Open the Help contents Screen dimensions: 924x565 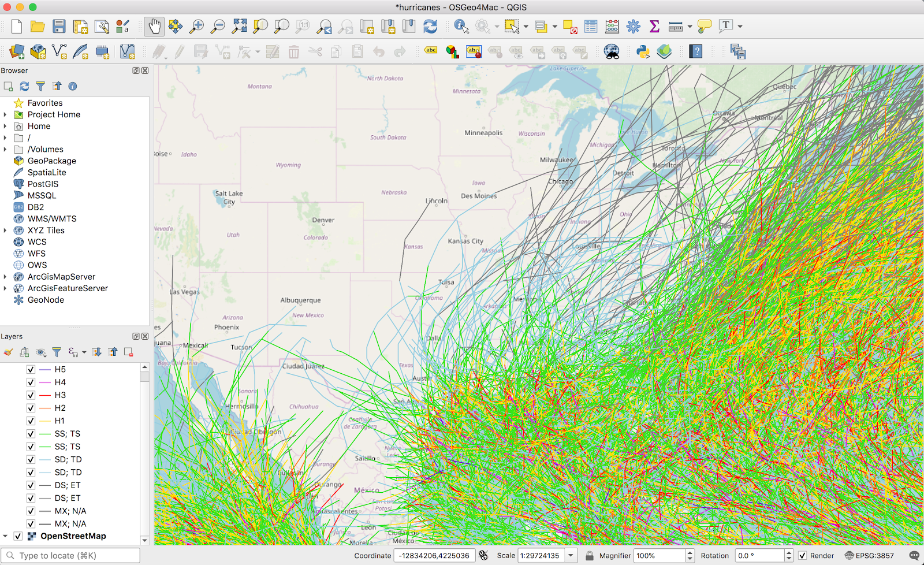pos(696,52)
